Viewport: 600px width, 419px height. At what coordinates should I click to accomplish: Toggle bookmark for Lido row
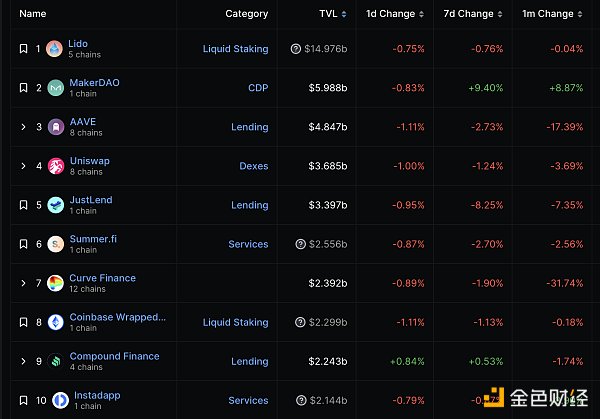point(23,49)
